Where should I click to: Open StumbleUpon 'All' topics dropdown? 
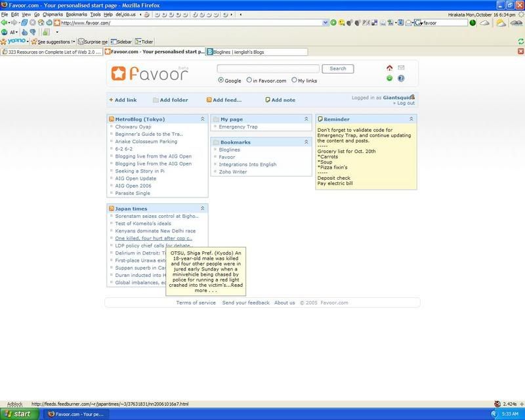click(13, 32)
